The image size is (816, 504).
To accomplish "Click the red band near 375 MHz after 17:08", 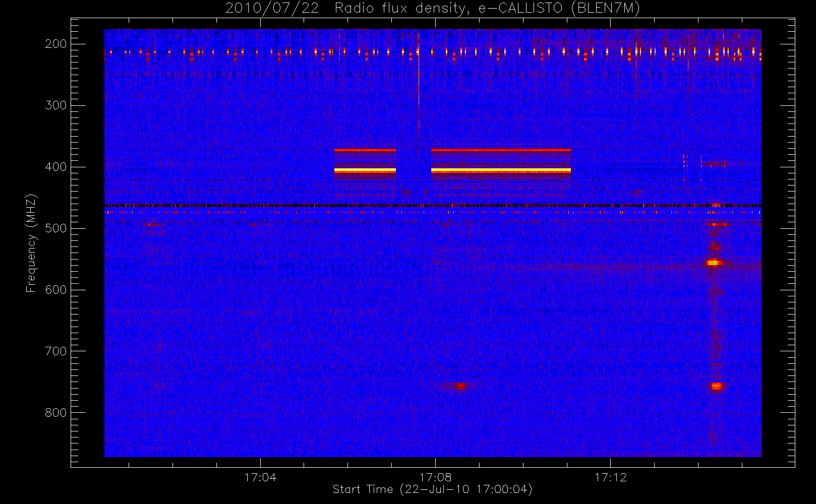I will click(501, 150).
